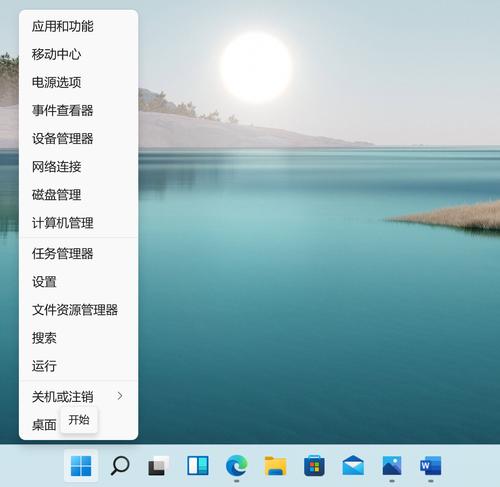Open 网络连接 menu item
500x487 pixels.
79,167
